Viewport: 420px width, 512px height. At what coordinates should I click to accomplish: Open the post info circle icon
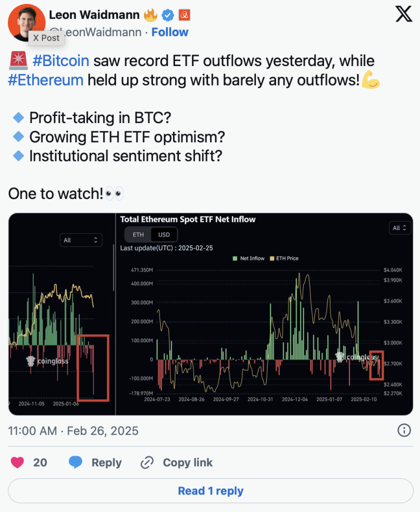click(404, 430)
